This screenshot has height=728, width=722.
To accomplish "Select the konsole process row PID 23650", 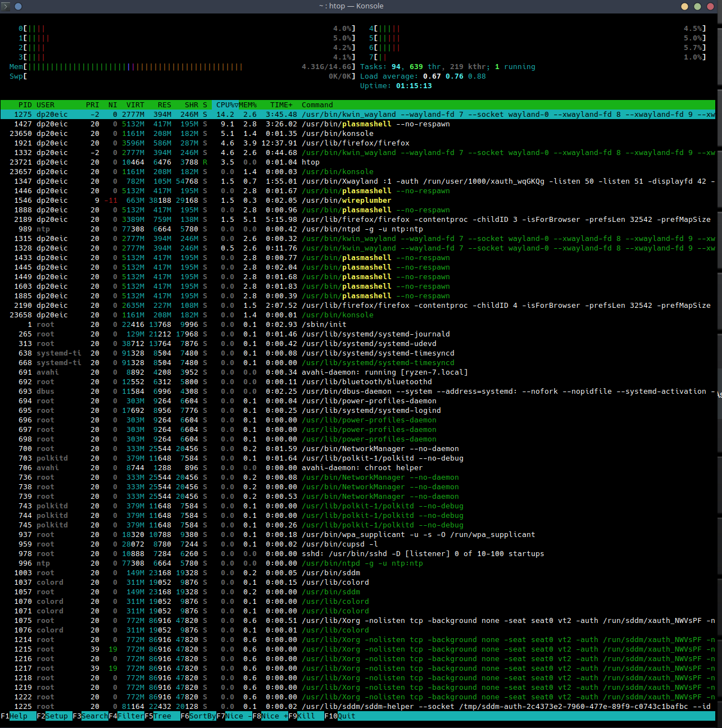I will pyautogui.click(x=358, y=134).
